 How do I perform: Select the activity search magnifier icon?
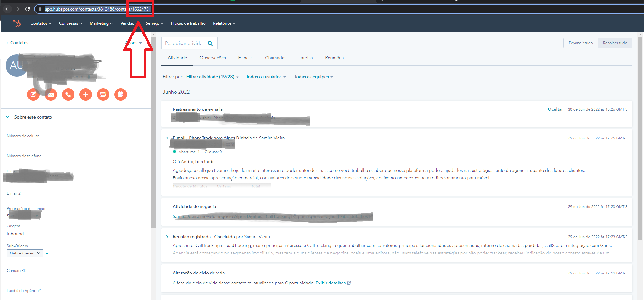click(x=210, y=43)
